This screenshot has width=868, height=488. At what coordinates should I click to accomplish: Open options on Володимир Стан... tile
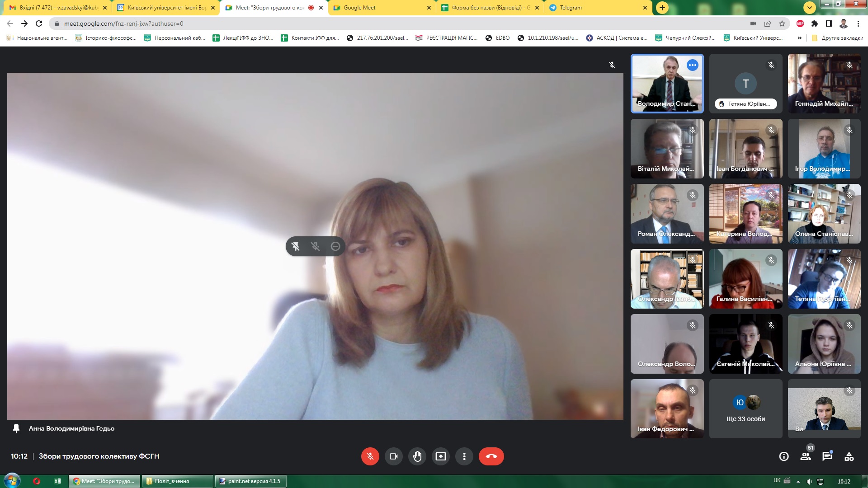click(692, 65)
